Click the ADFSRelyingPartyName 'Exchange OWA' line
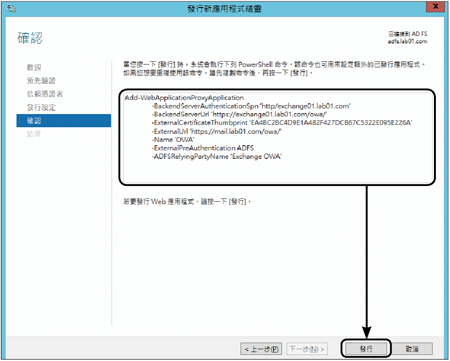 (x=217, y=156)
